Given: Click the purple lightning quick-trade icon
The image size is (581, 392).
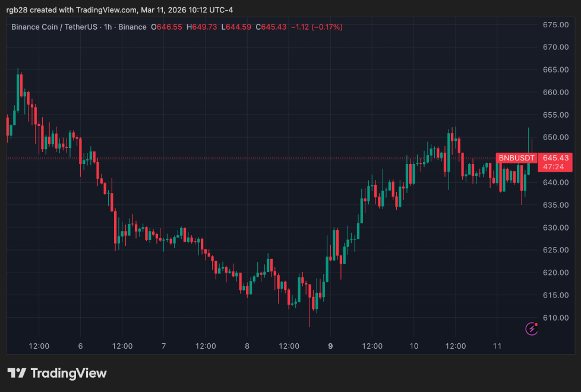Looking at the screenshot, I should click(x=532, y=328).
